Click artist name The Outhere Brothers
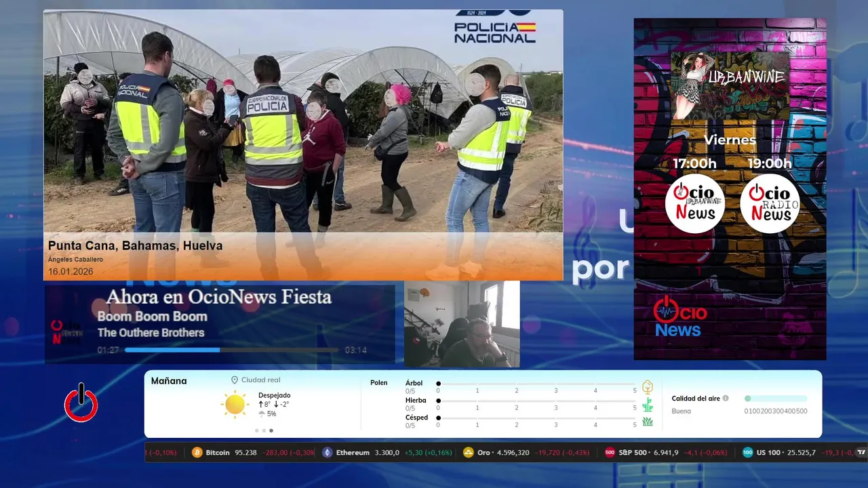This screenshot has width=868, height=488. tap(151, 333)
